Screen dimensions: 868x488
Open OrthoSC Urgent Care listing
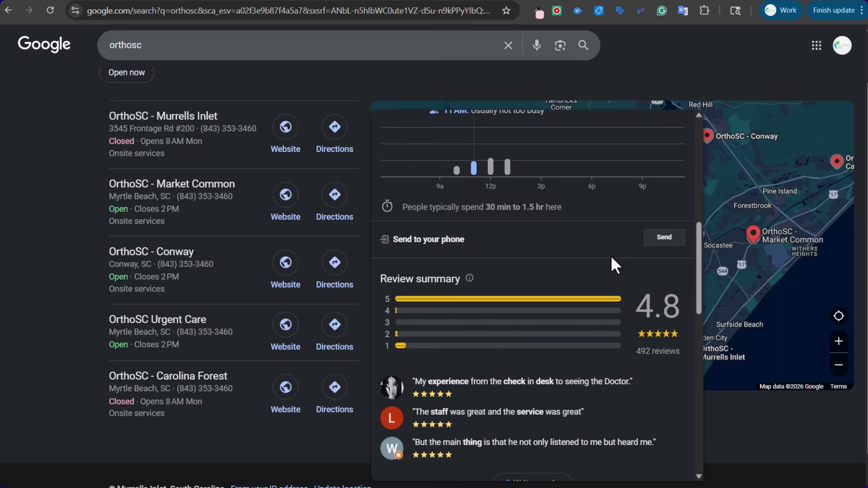pos(157,319)
